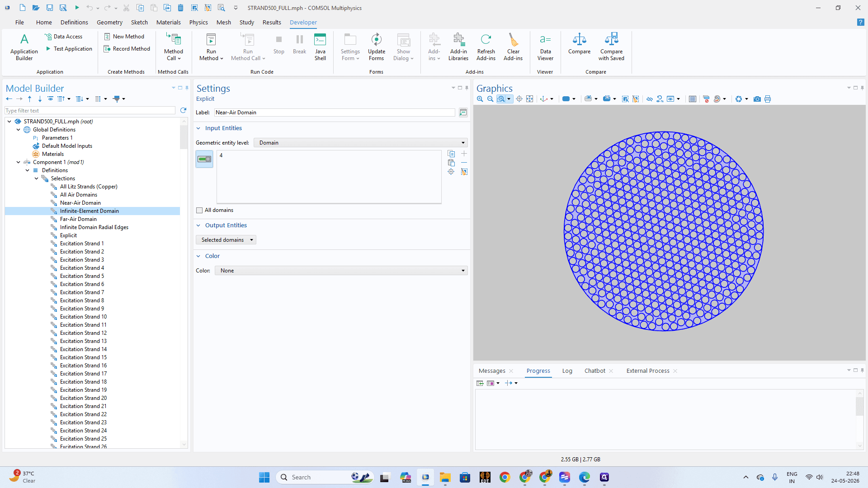Click remove from selection minus icon
The width and height of the screenshot is (868, 488).
coord(464,163)
